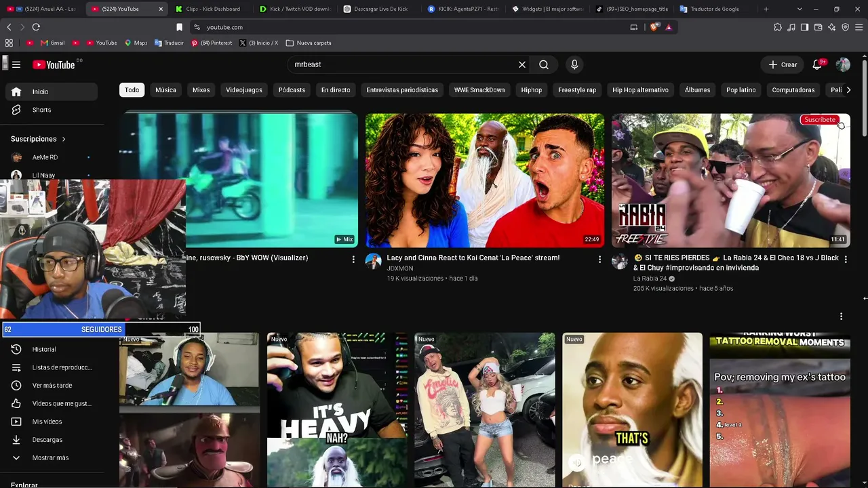Open Mis videos in the sidebar

(x=52, y=422)
